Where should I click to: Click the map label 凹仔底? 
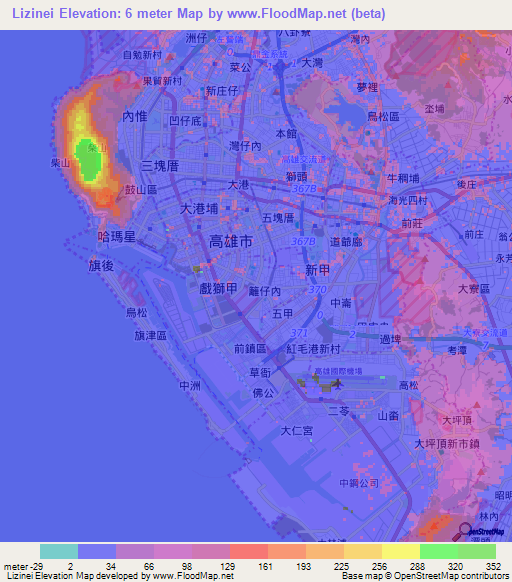click(x=185, y=121)
